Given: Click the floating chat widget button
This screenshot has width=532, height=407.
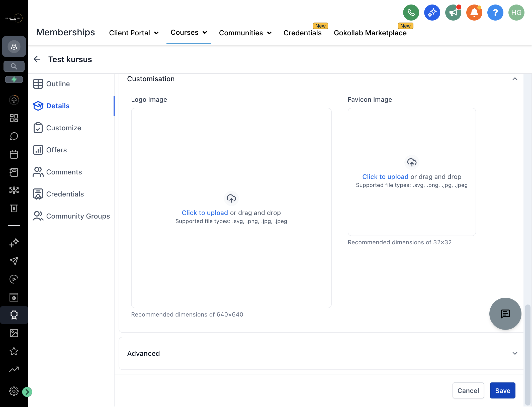Looking at the screenshot, I should (505, 314).
